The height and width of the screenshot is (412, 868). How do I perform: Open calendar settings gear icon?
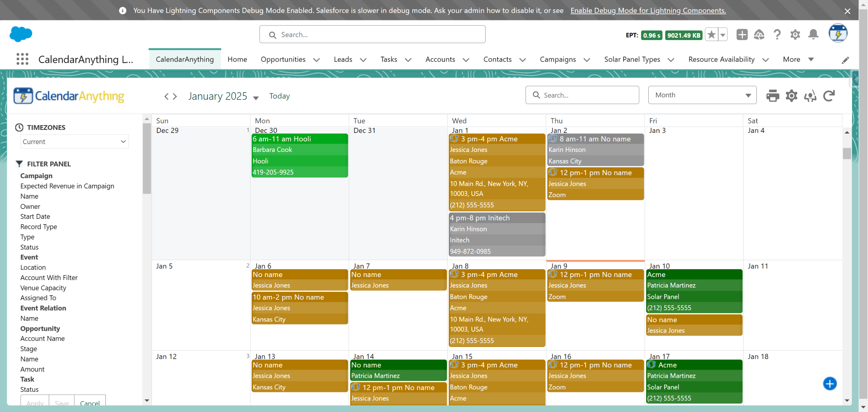(x=791, y=96)
